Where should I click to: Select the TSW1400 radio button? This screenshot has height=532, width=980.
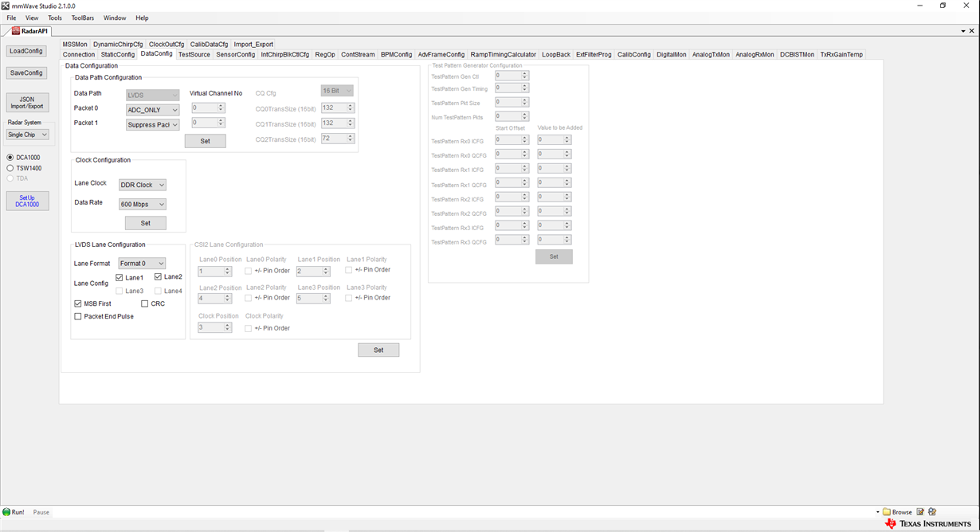[x=10, y=168]
